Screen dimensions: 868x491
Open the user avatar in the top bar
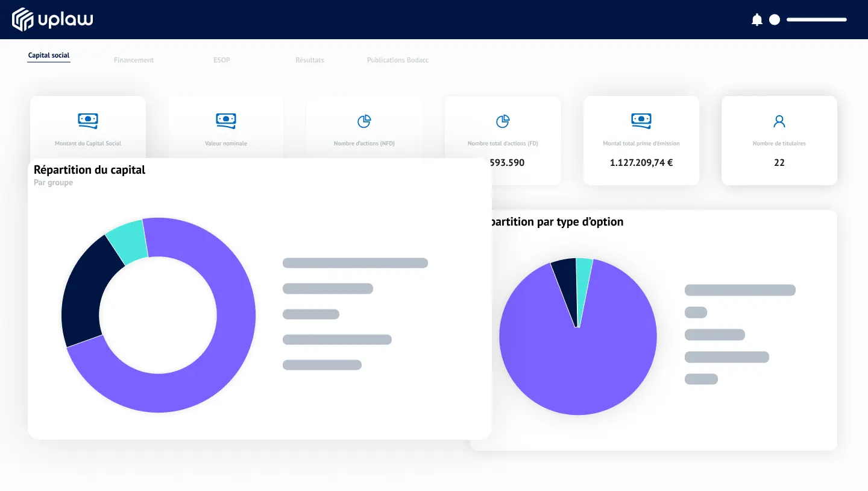pyautogui.click(x=774, y=19)
